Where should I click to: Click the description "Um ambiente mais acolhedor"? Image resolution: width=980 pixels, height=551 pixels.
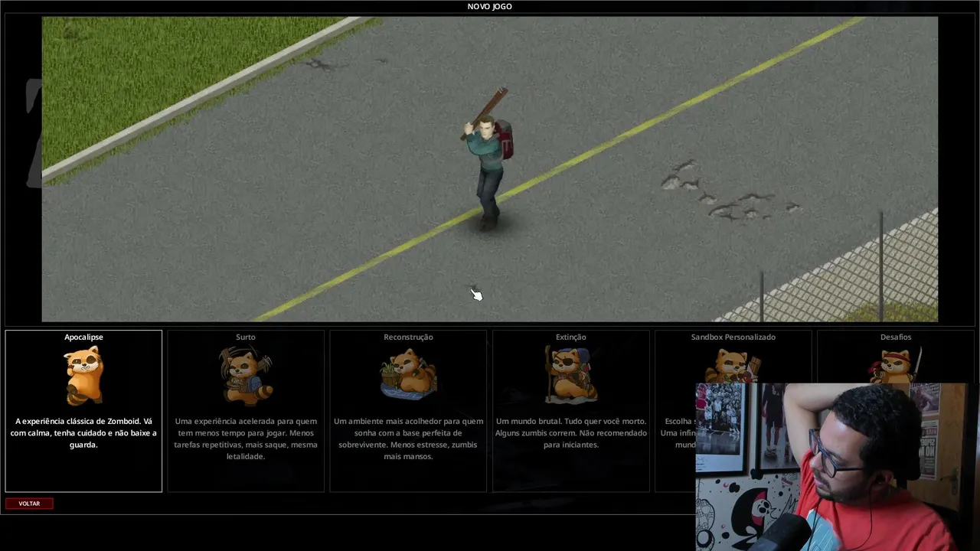click(x=408, y=439)
